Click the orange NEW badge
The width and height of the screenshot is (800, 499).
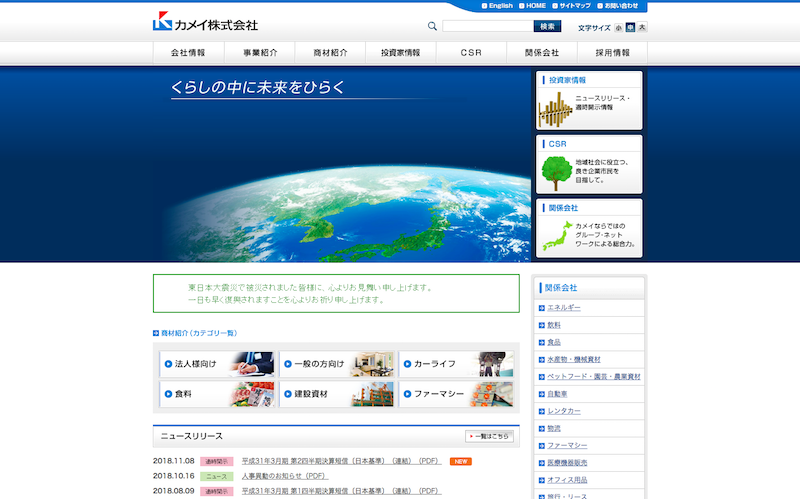[x=461, y=461]
